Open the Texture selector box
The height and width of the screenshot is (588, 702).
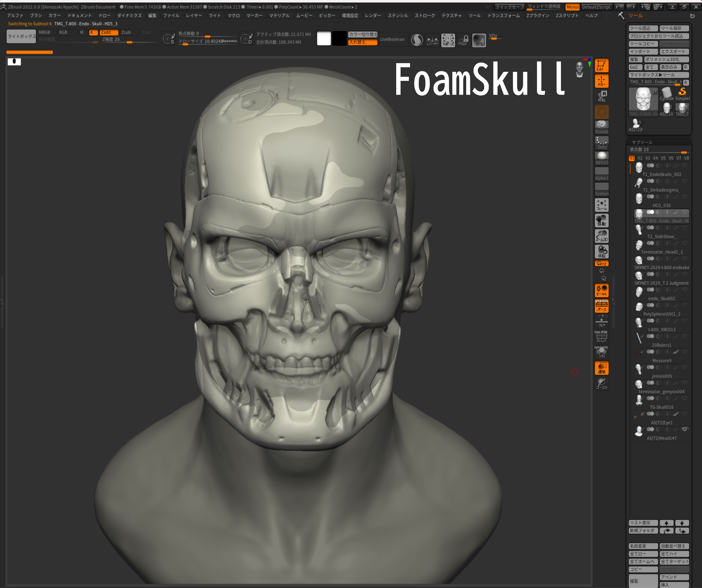601,189
